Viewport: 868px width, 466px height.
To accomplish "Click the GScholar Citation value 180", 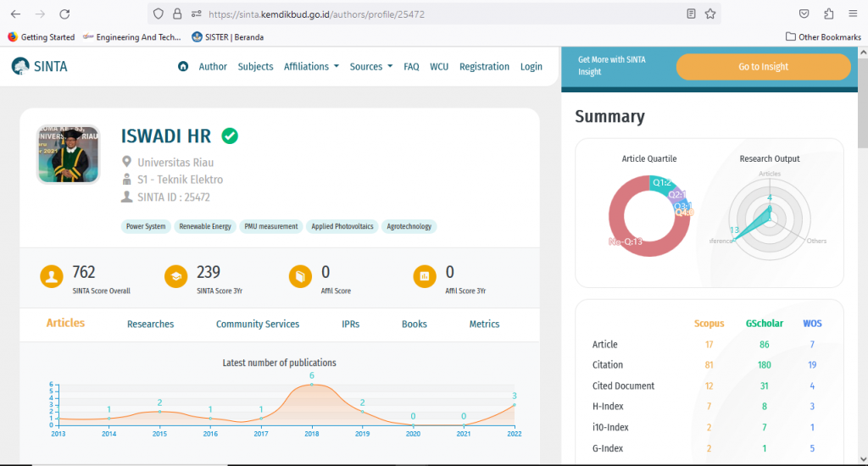I will coord(764,364).
